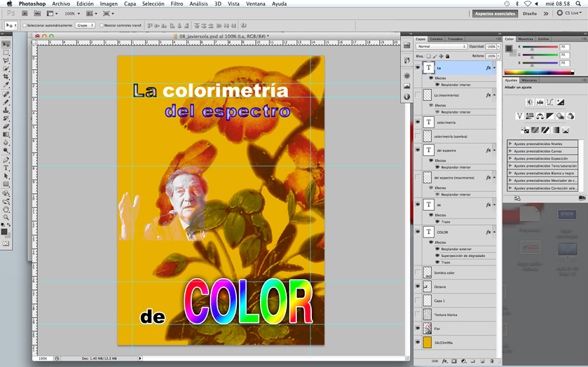The width and height of the screenshot is (588, 367).
Task: Select the Dodge tool
Action: [6, 151]
